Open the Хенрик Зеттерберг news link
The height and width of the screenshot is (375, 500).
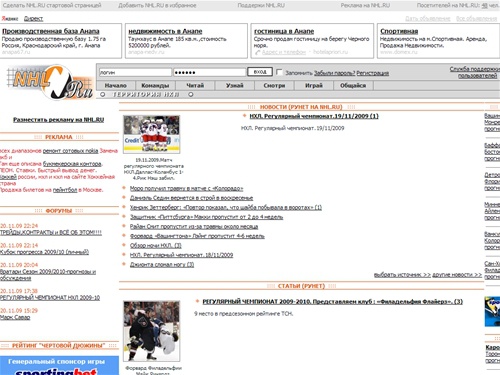click(226, 208)
